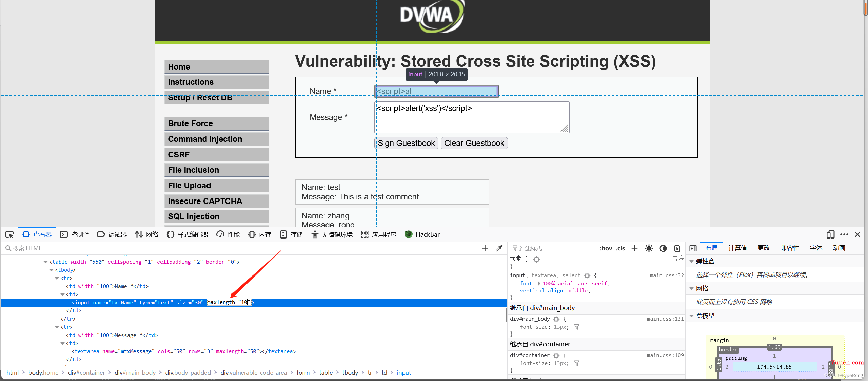Open main.css:131 source link
Screen dimensions: 868x381
[665, 319]
